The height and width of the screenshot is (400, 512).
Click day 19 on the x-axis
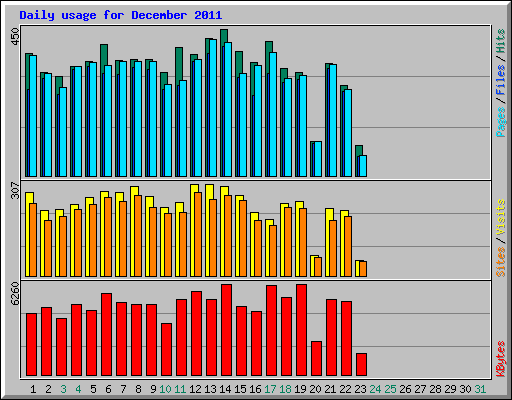point(300,389)
